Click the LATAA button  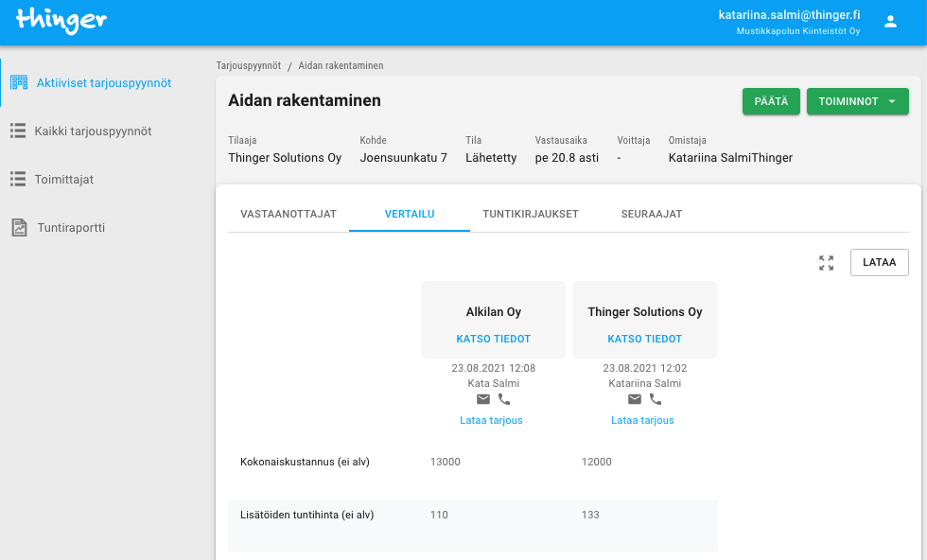[x=879, y=262]
